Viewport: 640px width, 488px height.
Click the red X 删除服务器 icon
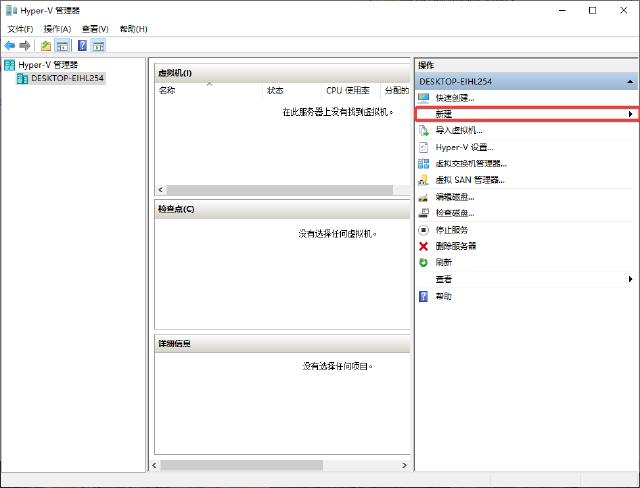(x=424, y=246)
